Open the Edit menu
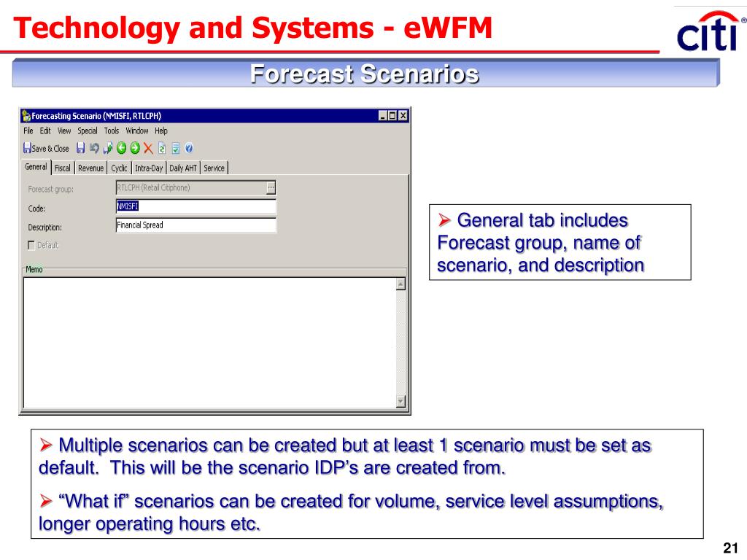Screen dimensions: 747x560 coord(45,131)
